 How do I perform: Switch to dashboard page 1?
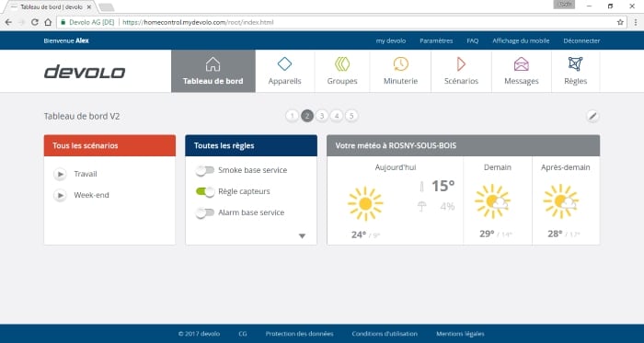[292, 116]
